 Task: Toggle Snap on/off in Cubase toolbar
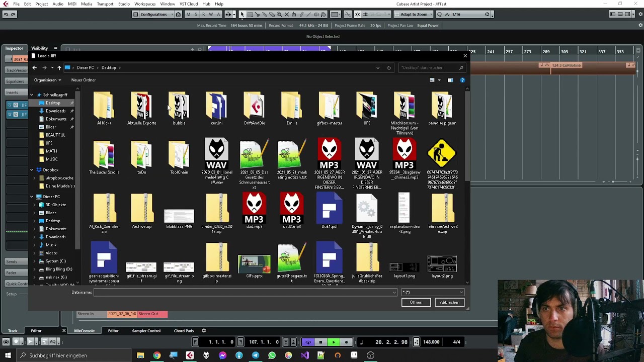pyautogui.click(x=357, y=14)
